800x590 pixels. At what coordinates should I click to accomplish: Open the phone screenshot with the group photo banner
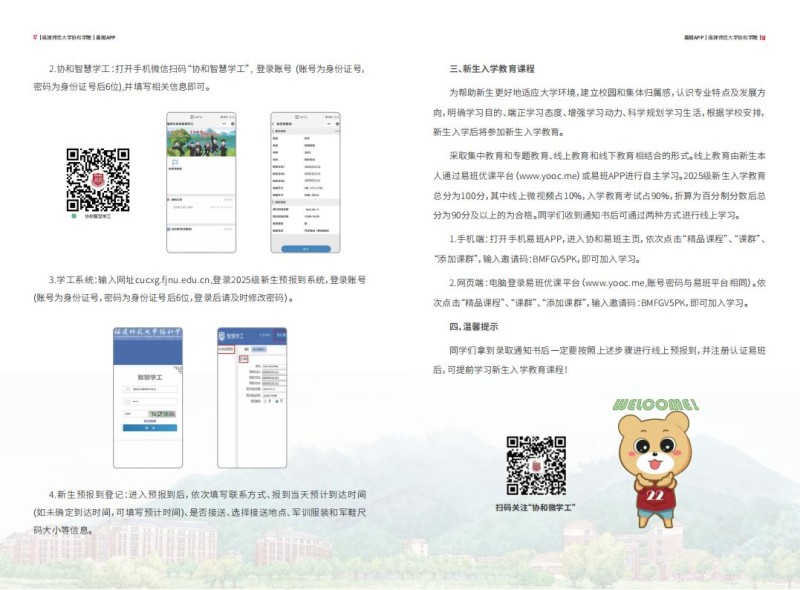pyautogui.click(x=201, y=182)
